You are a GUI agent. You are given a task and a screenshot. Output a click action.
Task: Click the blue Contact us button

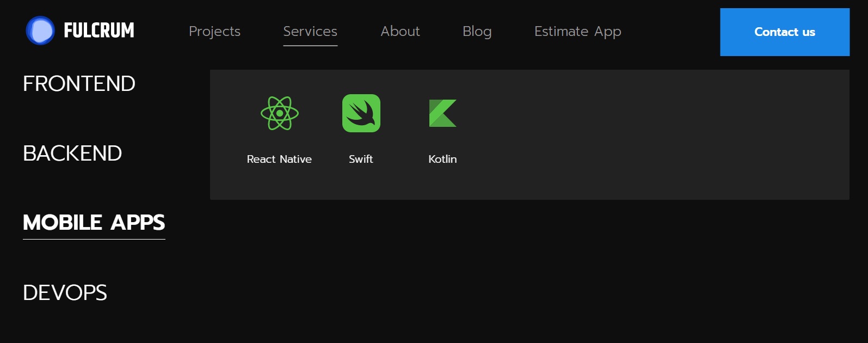click(785, 32)
